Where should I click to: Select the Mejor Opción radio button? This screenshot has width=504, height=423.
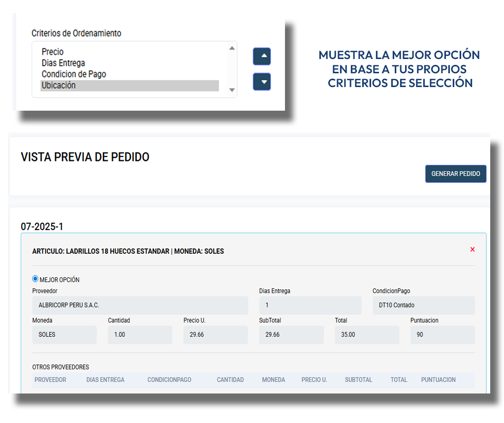tap(35, 279)
